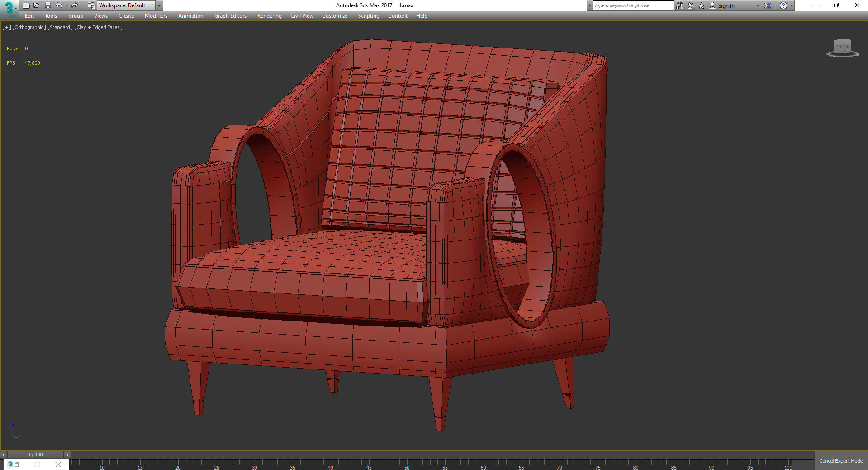Open the Content menu

tap(398, 16)
